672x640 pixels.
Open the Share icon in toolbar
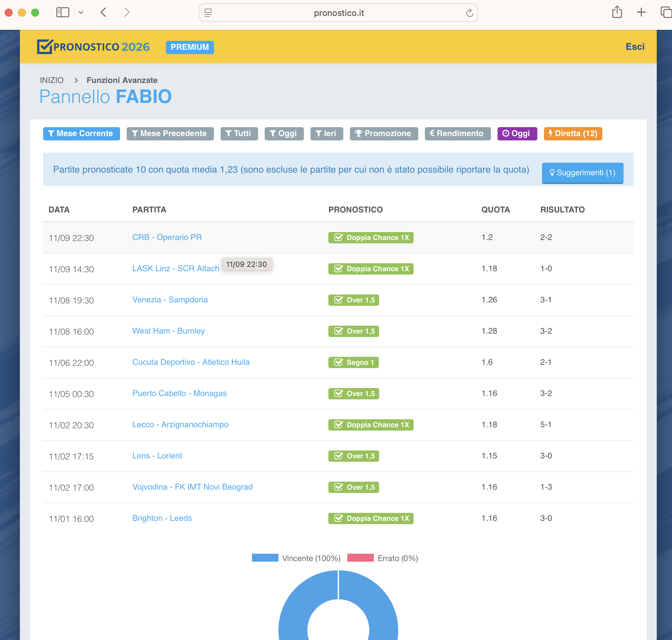coord(617,12)
